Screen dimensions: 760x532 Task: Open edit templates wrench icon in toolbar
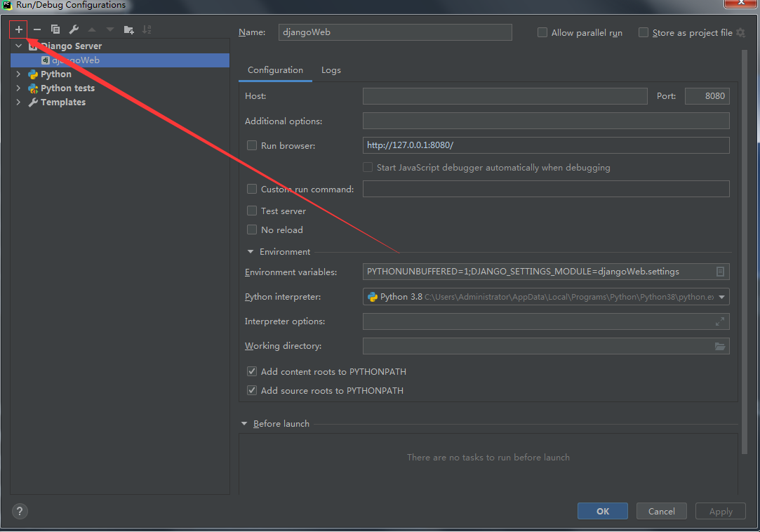tap(74, 29)
